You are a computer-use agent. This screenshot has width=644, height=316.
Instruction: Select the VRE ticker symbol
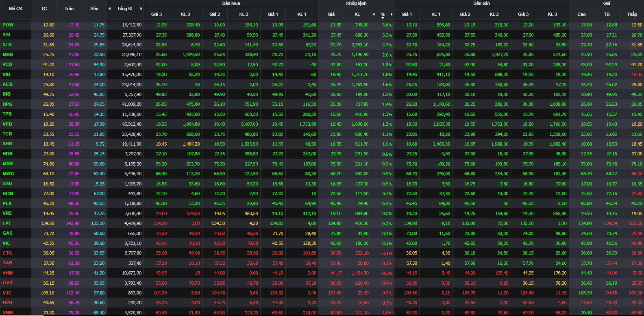pos(7,213)
